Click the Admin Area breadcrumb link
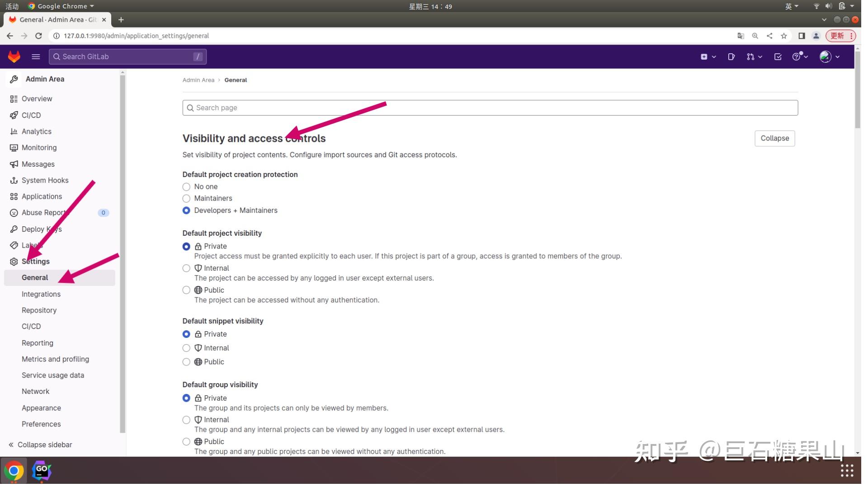The height and width of the screenshot is (487, 868). (198, 80)
